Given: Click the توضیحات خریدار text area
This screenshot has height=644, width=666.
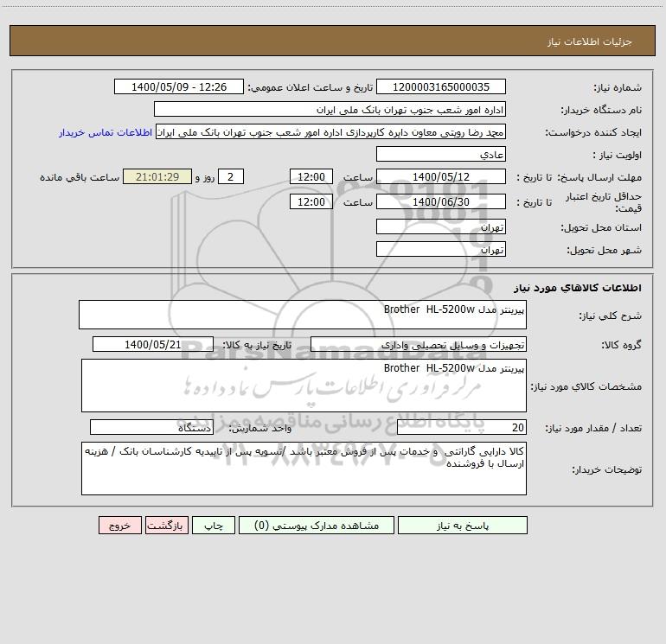Looking at the screenshot, I should (x=304, y=469).
